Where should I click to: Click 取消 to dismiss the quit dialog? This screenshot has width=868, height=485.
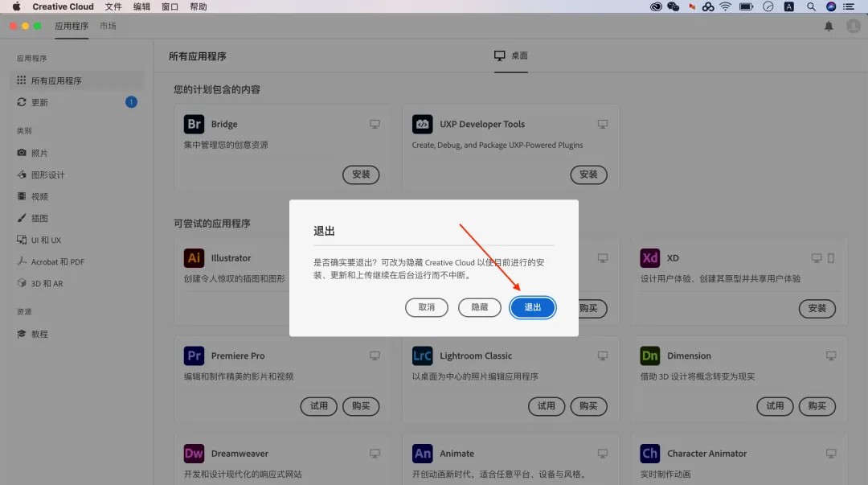[426, 307]
